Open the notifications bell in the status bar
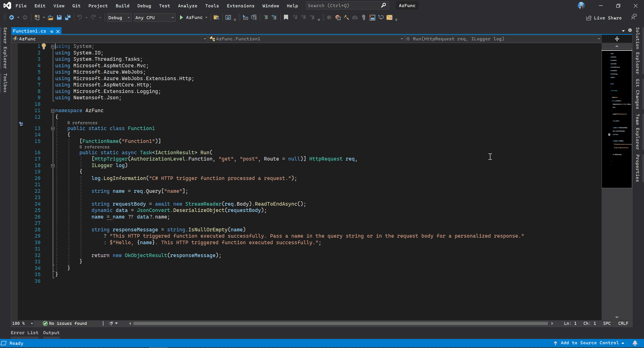The height and width of the screenshot is (348, 644). pos(635,343)
